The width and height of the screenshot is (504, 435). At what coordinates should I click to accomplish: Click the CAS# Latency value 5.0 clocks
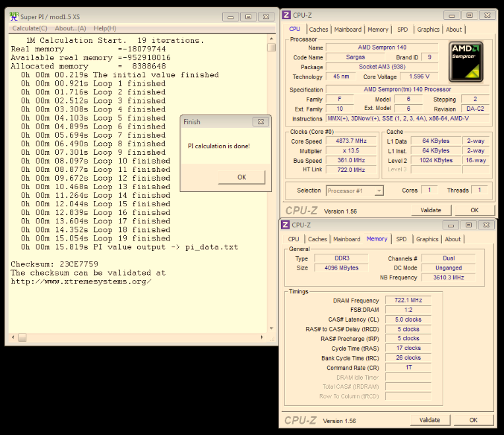click(x=408, y=320)
